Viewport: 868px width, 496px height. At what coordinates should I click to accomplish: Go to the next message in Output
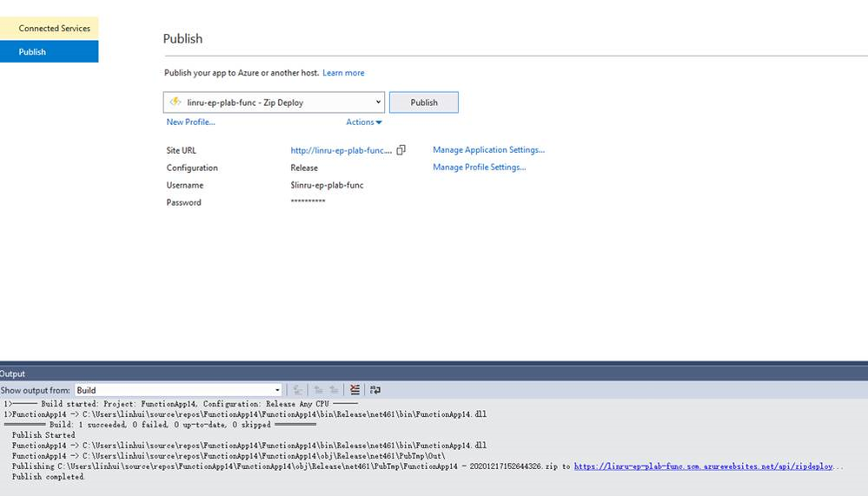[x=334, y=390]
